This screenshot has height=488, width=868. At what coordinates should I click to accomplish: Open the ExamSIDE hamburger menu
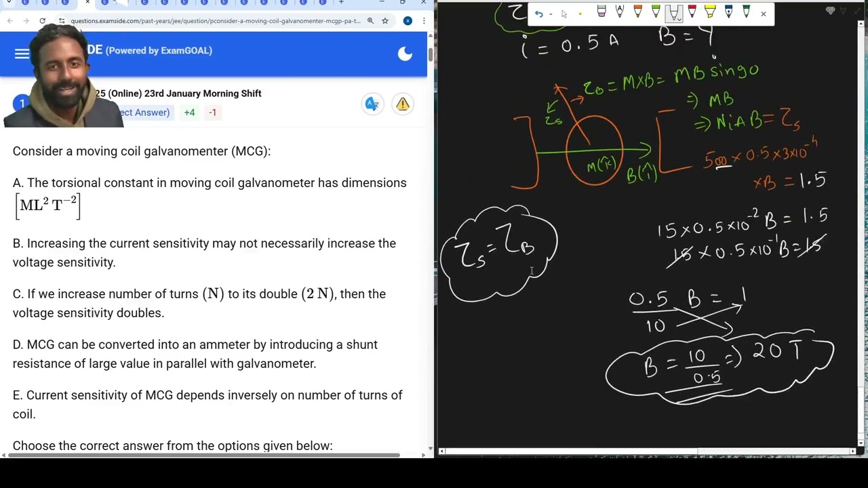pyautogui.click(x=22, y=54)
